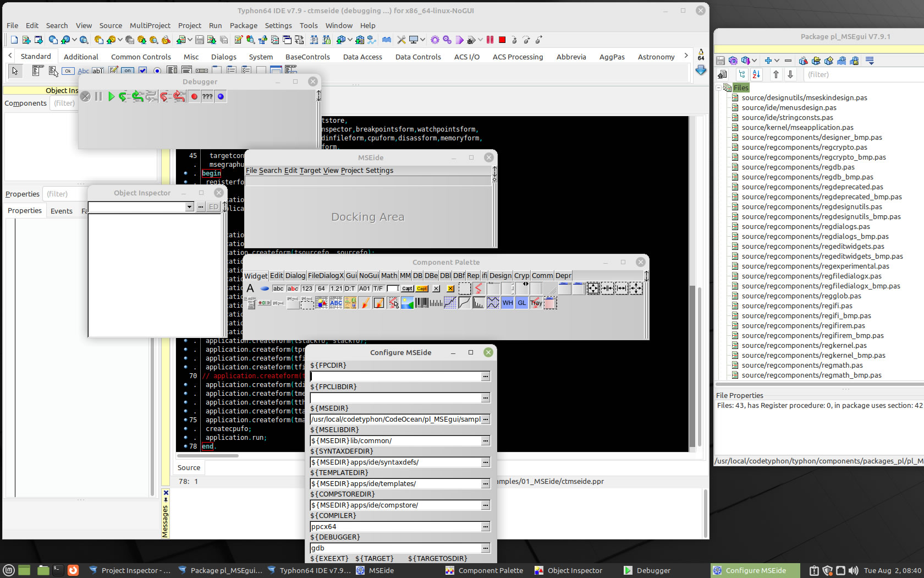Switch to the Common Controls palette tab
Viewport: 924px width, 578px height.
pyautogui.click(x=141, y=57)
